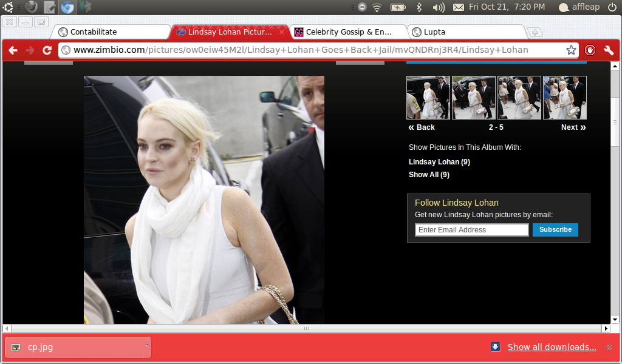This screenshot has width=622, height=364.
Task: Click the Show All (9) link
Action: click(x=429, y=174)
